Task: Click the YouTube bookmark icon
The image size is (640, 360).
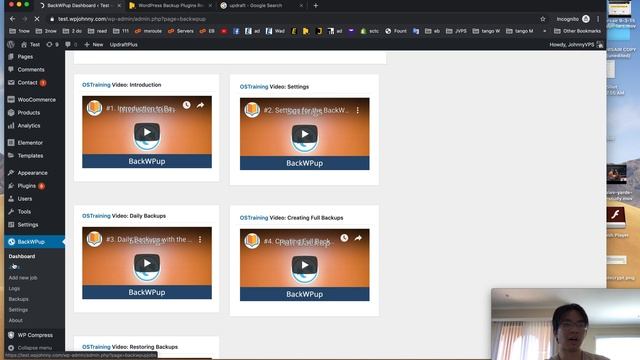Action: 224,31
